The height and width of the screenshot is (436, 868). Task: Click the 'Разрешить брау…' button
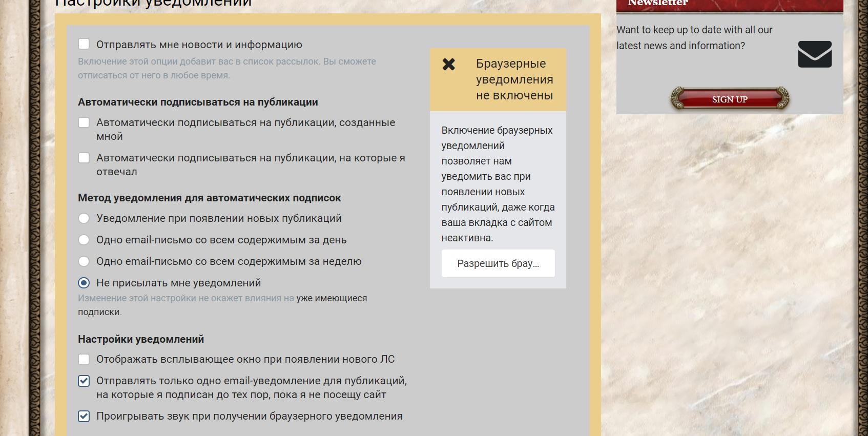tap(498, 263)
